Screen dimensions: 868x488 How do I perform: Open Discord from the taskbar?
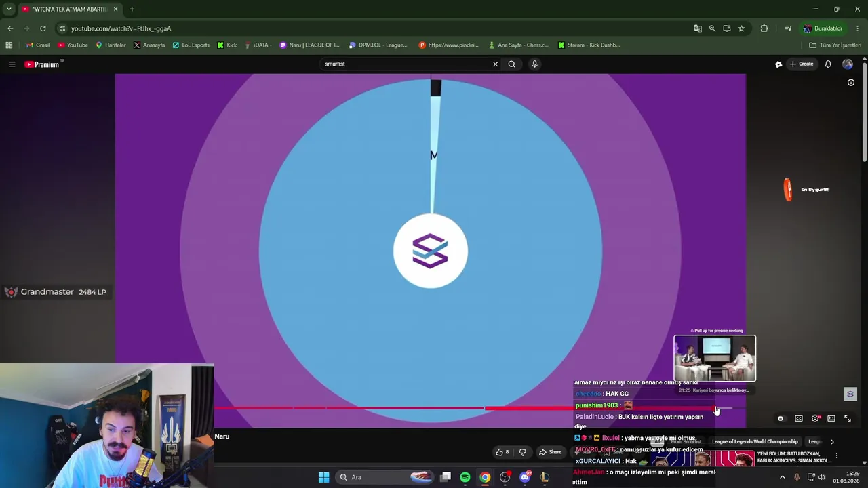click(x=525, y=477)
